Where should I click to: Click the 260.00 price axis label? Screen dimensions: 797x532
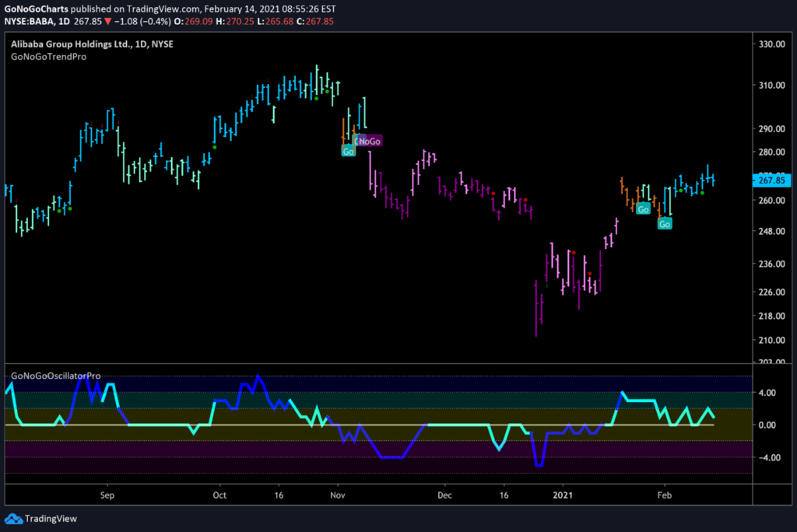pos(771,201)
